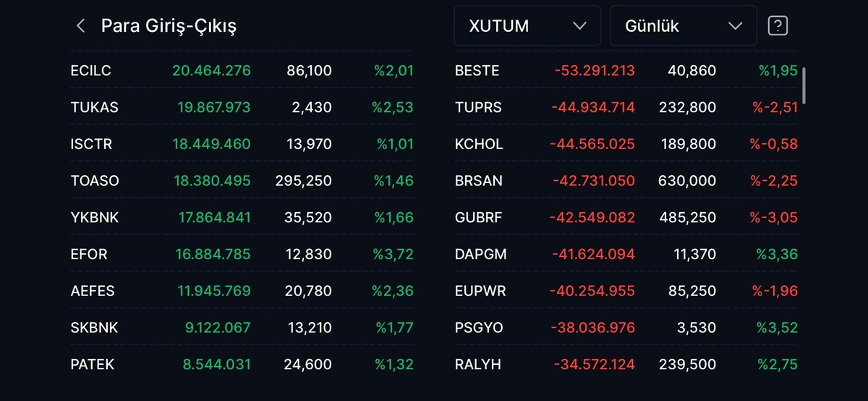868x401 pixels.
Task: Click the GUBRF outflow row
Action: point(626,217)
